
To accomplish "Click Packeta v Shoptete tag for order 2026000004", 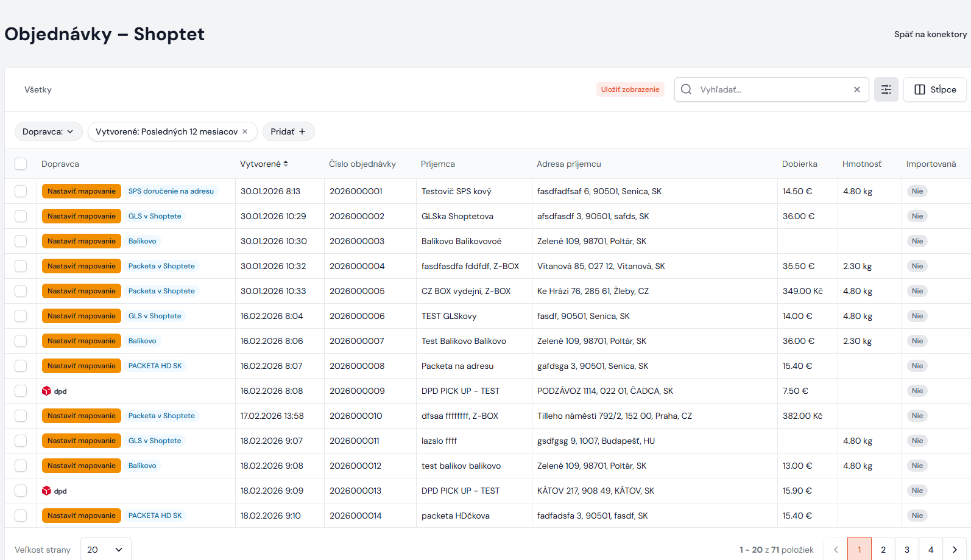I will click(161, 266).
